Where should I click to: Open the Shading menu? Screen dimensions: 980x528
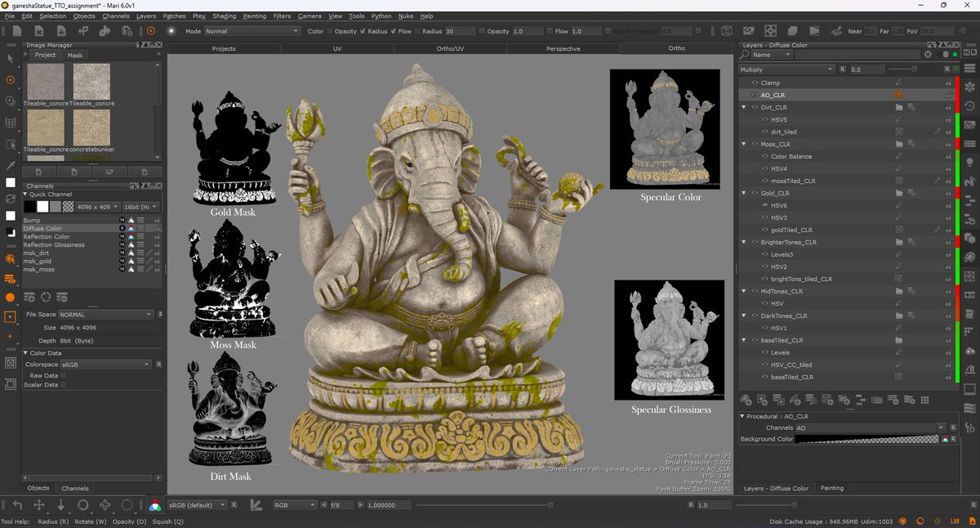pyautogui.click(x=224, y=16)
